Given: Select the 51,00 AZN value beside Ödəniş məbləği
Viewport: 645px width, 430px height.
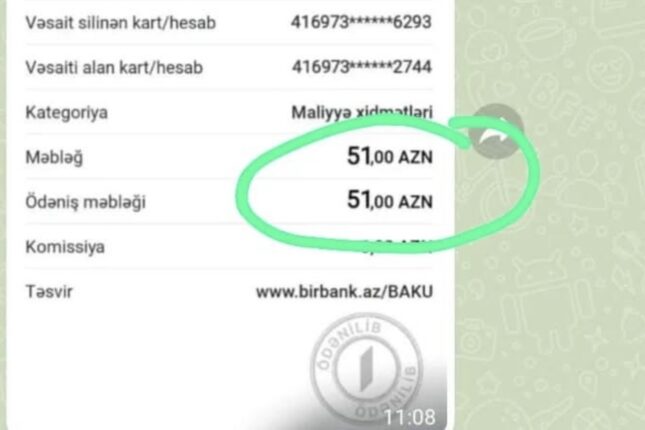Looking at the screenshot, I should [x=390, y=201].
